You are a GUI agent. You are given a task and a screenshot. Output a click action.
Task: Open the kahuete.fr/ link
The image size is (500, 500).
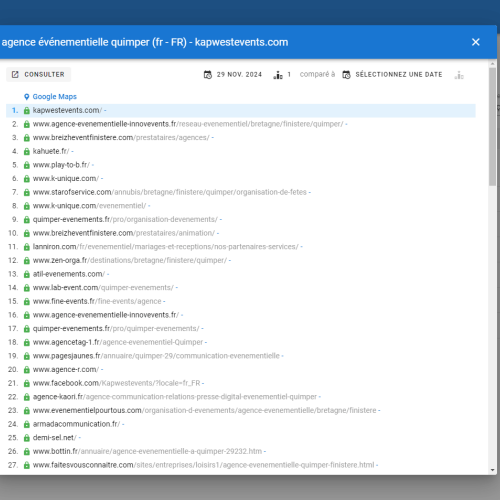tap(51, 151)
